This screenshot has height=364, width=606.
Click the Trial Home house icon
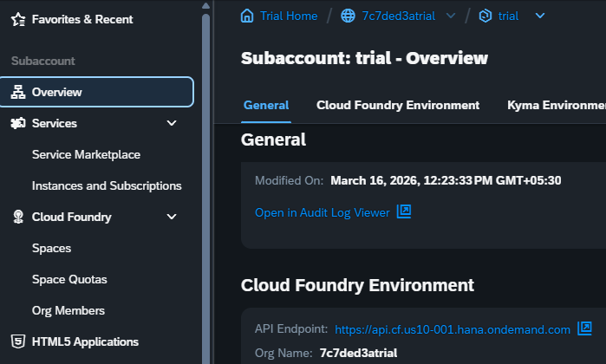coord(247,16)
